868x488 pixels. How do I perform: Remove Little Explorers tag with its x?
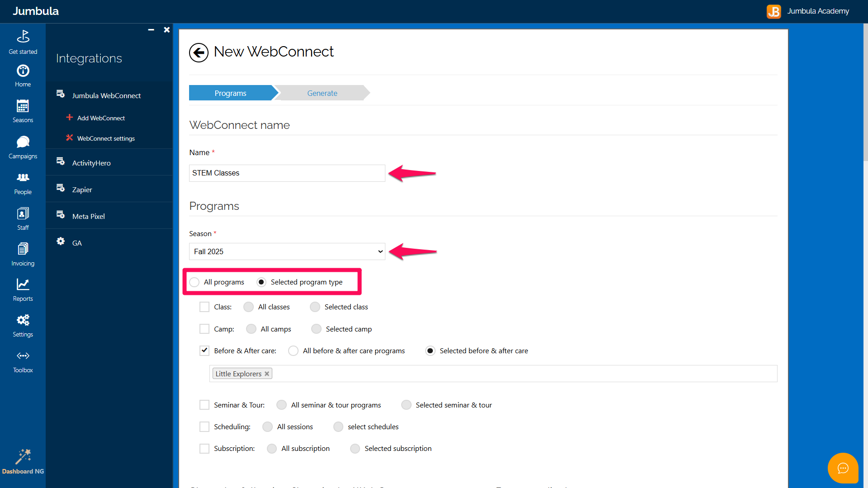267,374
